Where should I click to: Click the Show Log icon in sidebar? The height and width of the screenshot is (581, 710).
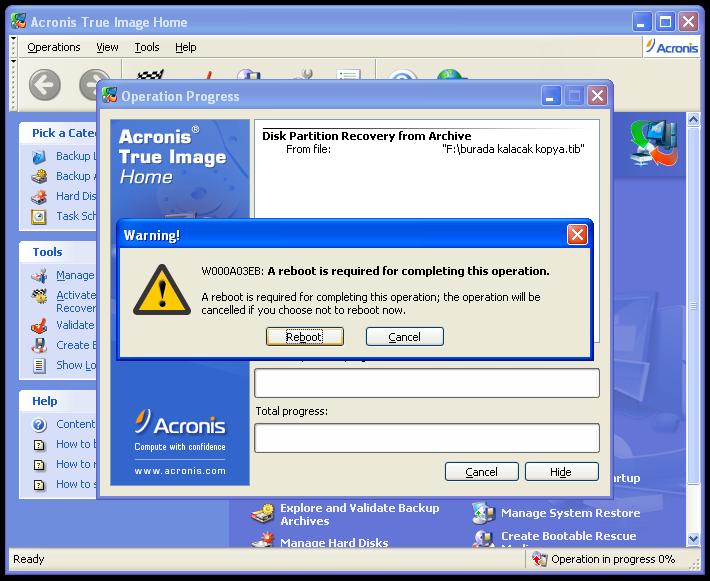coord(39,365)
